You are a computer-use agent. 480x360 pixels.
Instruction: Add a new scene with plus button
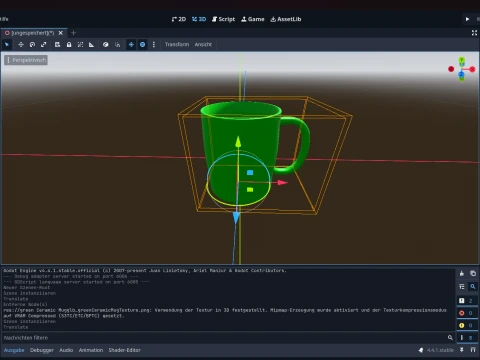(74, 33)
